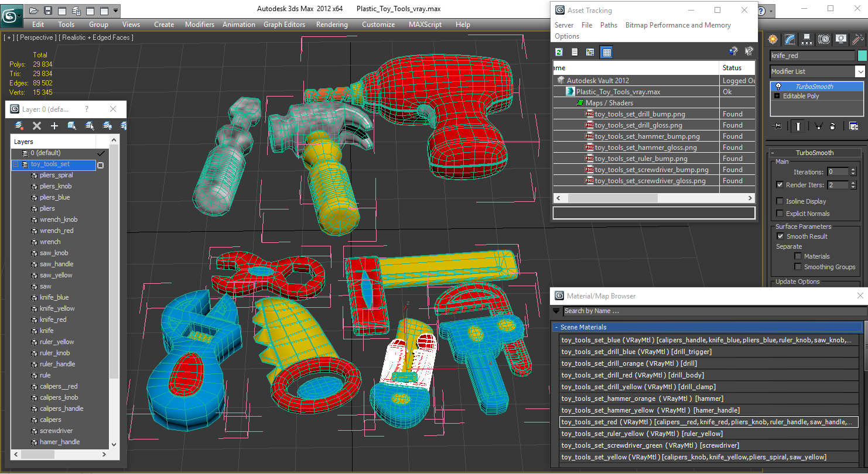868x474 pixels.
Task: Click the Status column header in Asset Tracking
Action: coord(737,68)
